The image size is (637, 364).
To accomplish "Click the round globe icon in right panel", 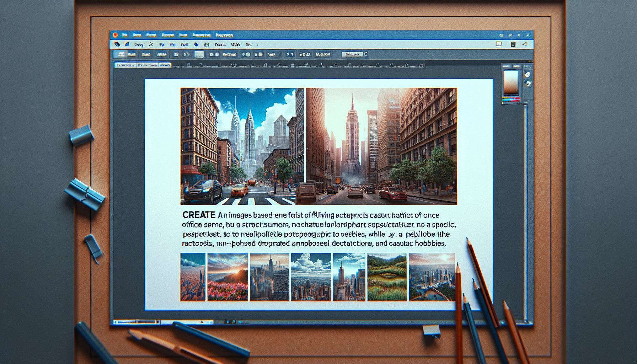I will pos(528,74).
